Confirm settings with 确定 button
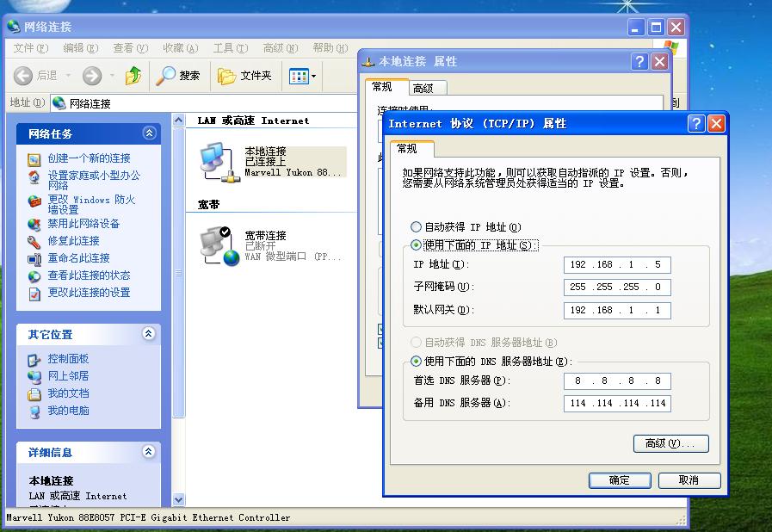This screenshot has height=532, width=772. [x=619, y=479]
